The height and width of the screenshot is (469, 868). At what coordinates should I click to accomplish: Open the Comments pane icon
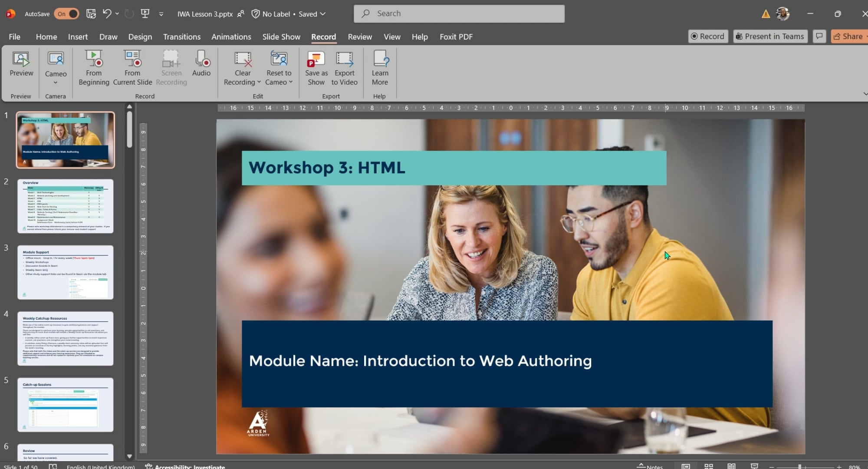[x=819, y=36]
